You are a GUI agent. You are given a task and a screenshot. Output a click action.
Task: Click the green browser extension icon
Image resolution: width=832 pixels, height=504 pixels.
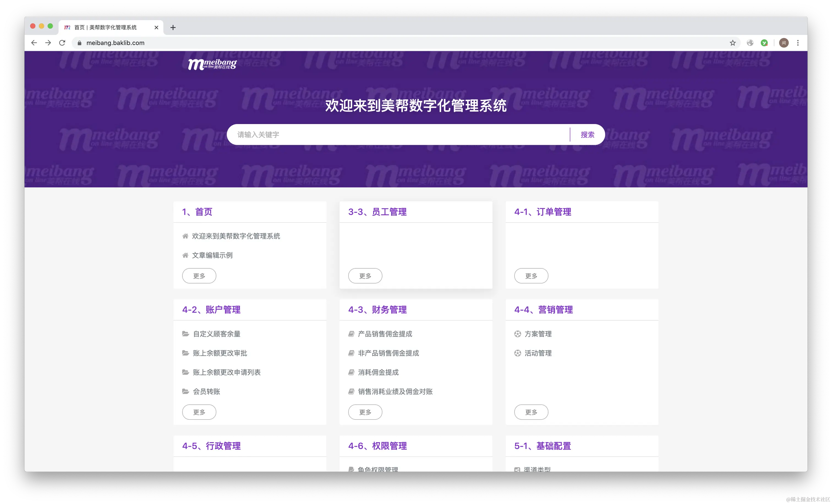tap(764, 43)
